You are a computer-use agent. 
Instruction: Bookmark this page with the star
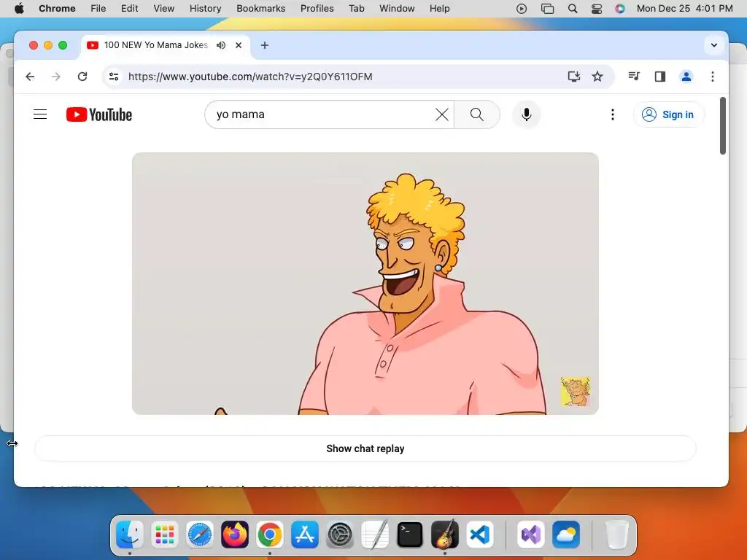(x=597, y=76)
